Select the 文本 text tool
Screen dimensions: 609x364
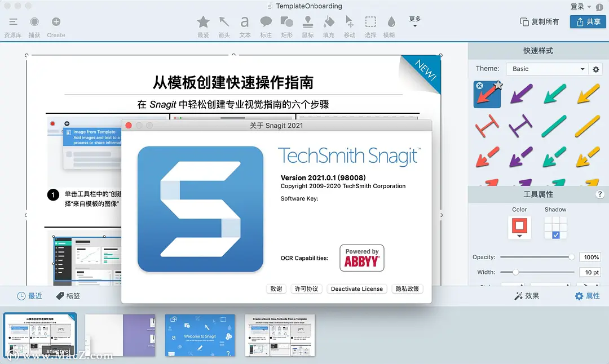(x=245, y=27)
